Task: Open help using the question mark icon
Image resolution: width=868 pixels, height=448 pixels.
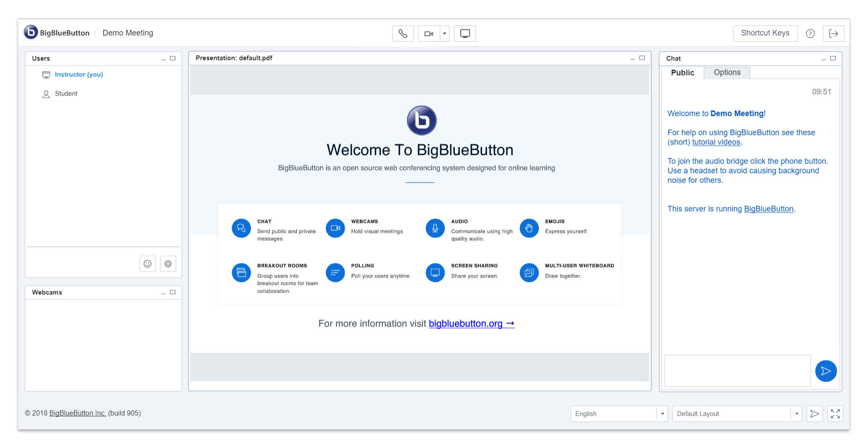Action: coord(810,33)
